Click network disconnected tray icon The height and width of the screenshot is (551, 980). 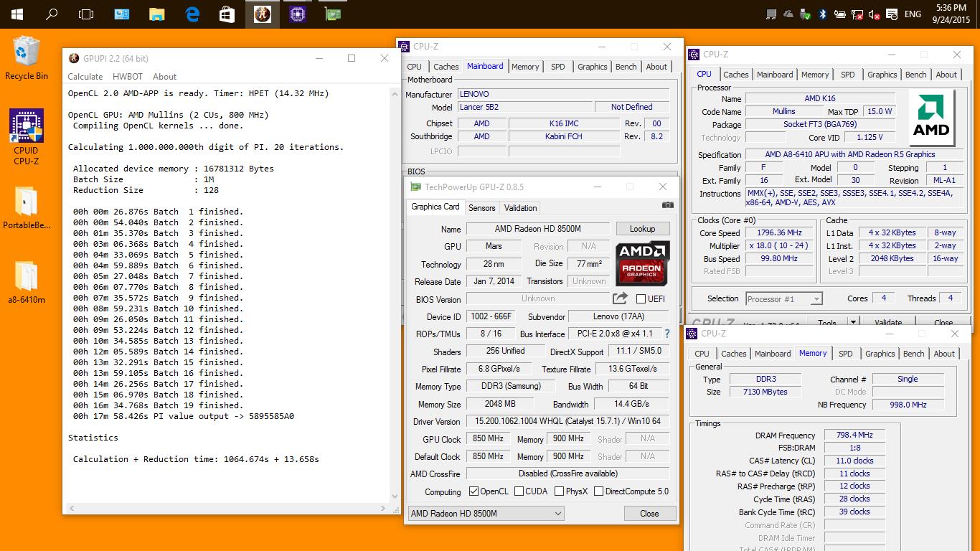click(x=857, y=14)
